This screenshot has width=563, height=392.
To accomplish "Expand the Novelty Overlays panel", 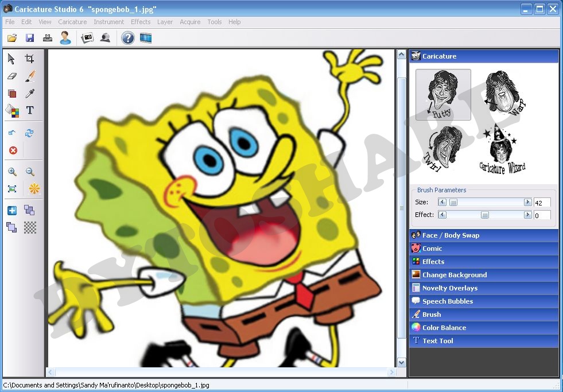I will [484, 288].
